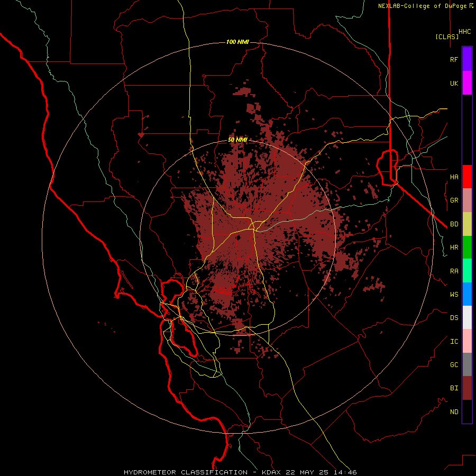Click the [CLAS] legend header

[x=447, y=36]
